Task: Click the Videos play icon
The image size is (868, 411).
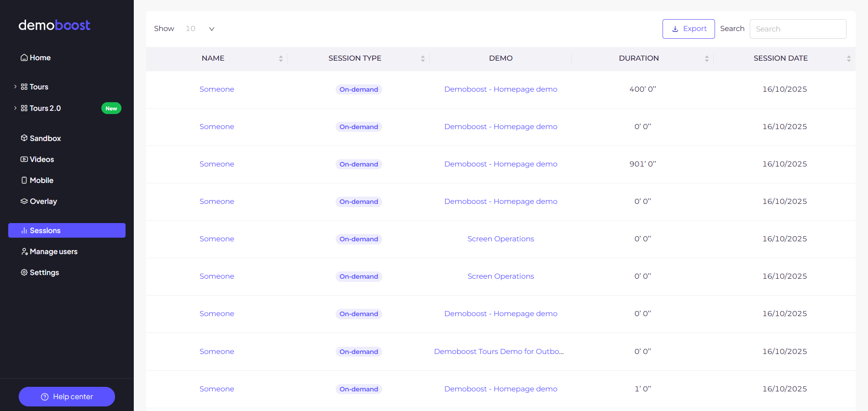Action: pos(24,159)
